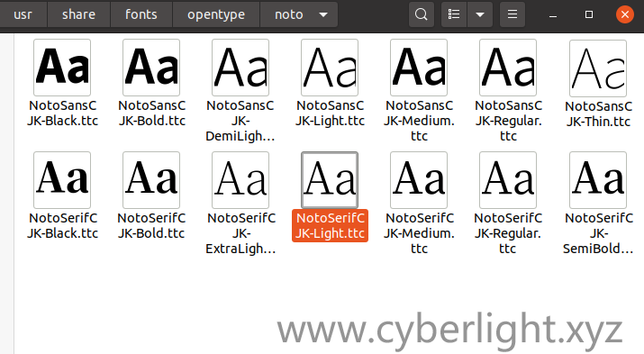Select NotoSansCJK-Light.ttc font thumbnail

[x=330, y=68]
